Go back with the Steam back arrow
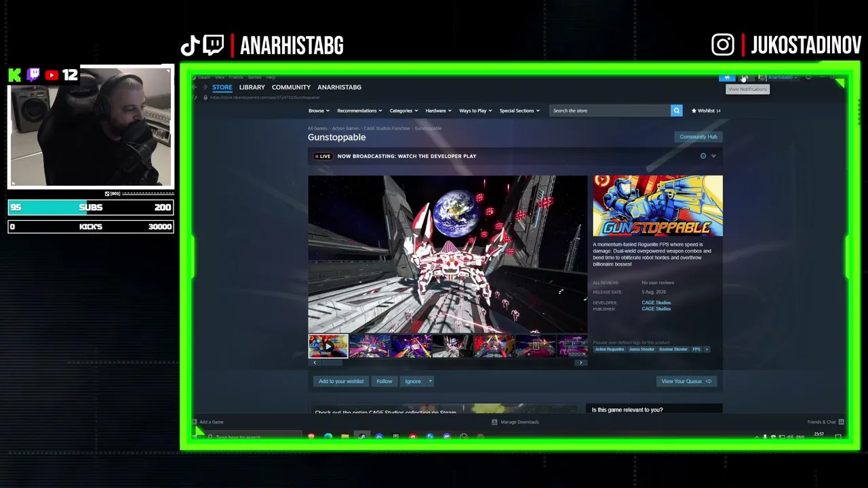The width and height of the screenshot is (868, 488). point(195,87)
